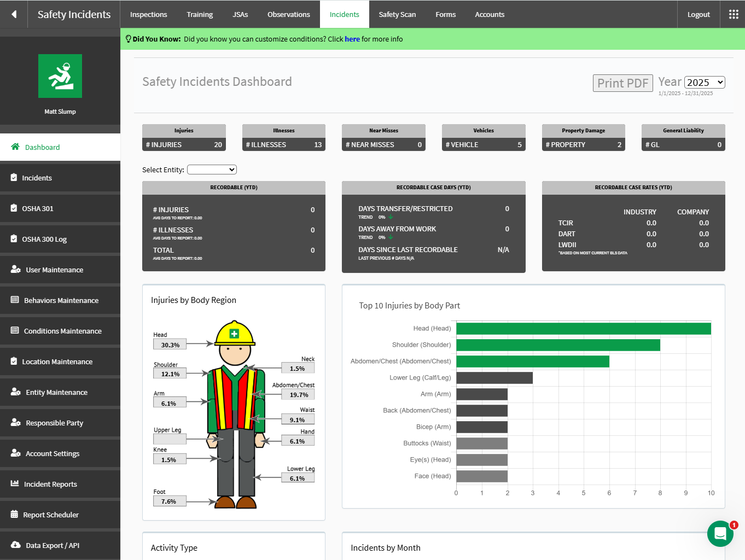Open the Forms tab

pyautogui.click(x=446, y=14)
